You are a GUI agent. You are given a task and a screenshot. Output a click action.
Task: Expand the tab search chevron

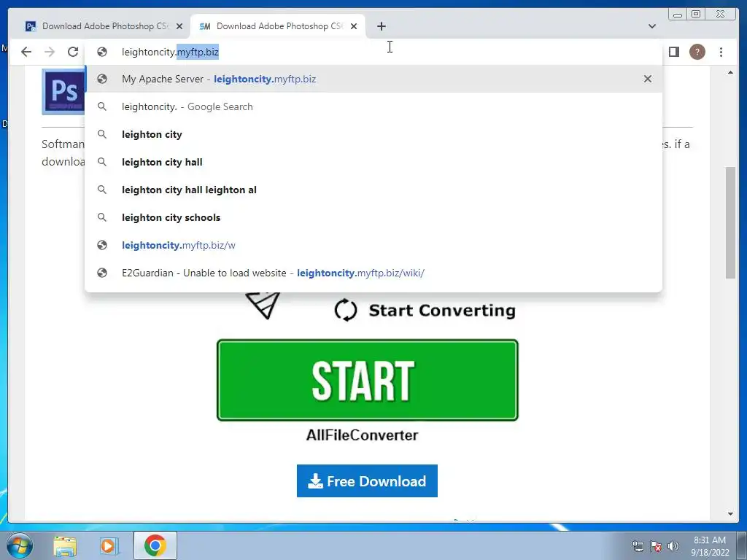[x=651, y=26]
